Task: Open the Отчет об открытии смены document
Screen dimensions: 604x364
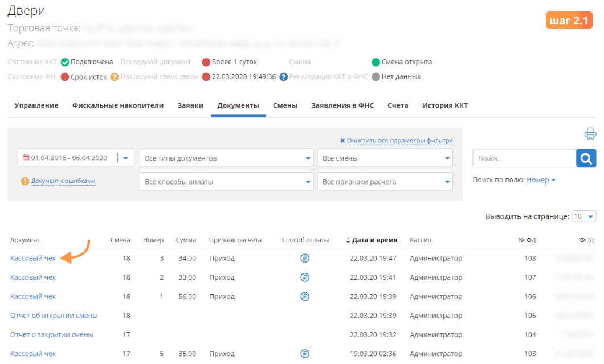Action: [x=54, y=316]
